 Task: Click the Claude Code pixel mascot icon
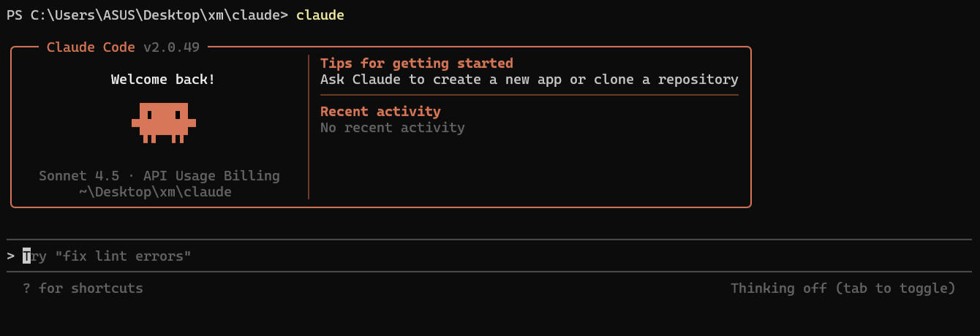click(x=163, y=122)
